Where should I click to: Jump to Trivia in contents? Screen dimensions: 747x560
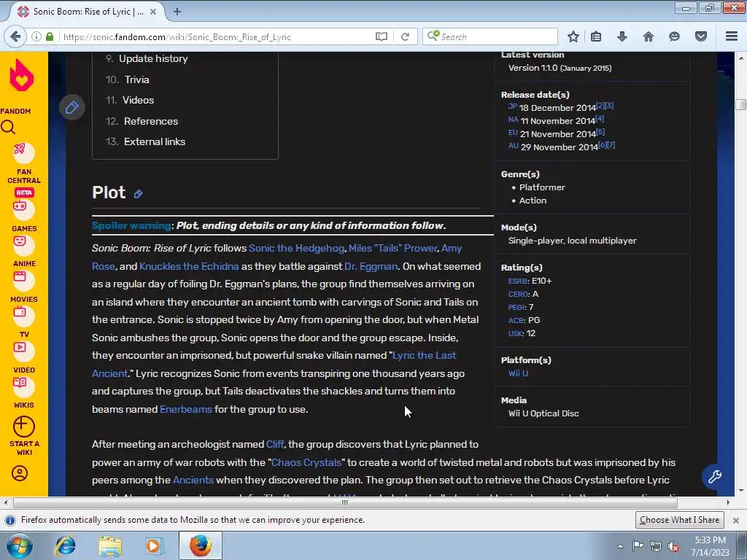(136, 79)
